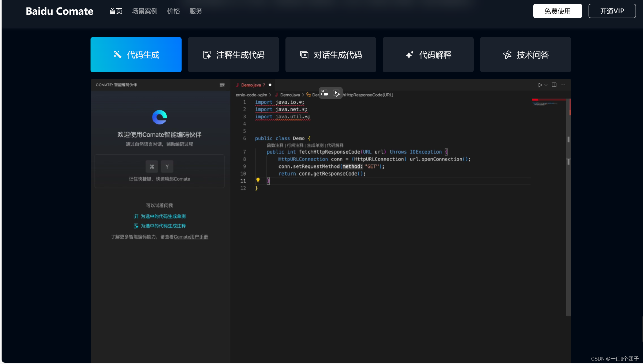
Task: Open the 首页 nav item
Action: tap(116, 11)
